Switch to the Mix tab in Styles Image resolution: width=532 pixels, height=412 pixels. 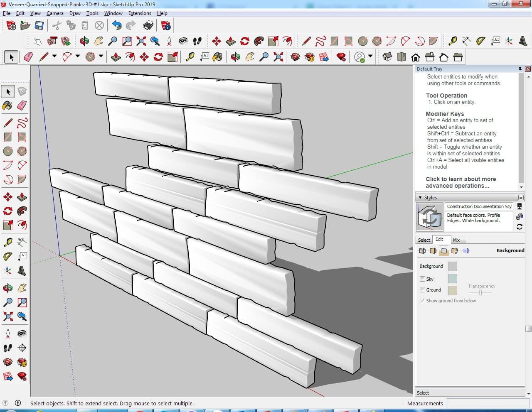[x=456, y=240]
